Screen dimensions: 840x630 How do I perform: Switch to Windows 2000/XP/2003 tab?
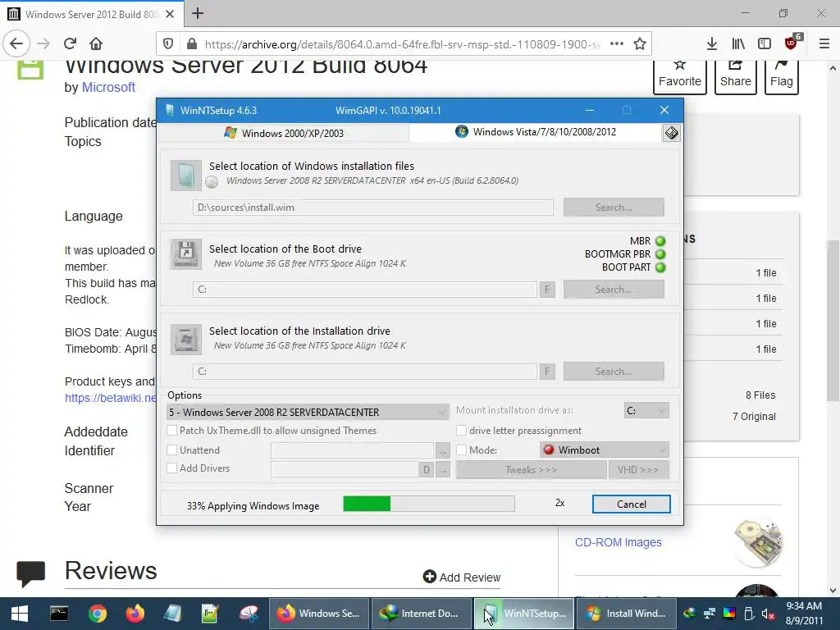[284, 133]
